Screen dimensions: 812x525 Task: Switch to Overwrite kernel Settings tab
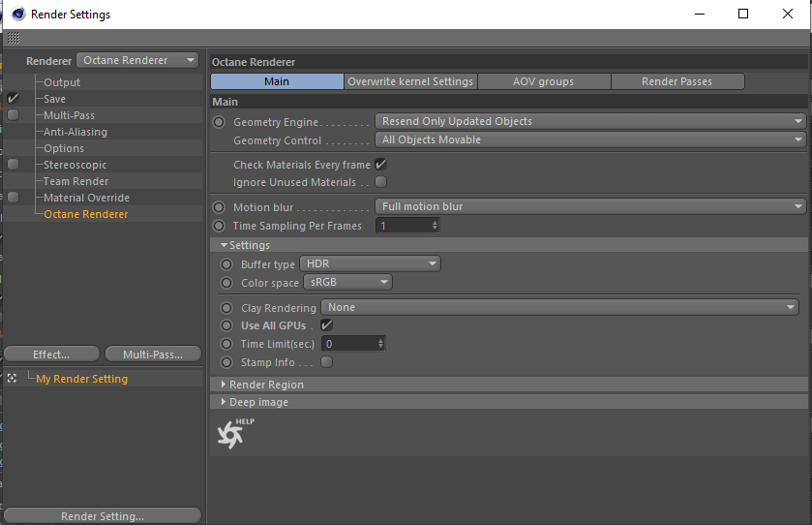click(410, 81)
